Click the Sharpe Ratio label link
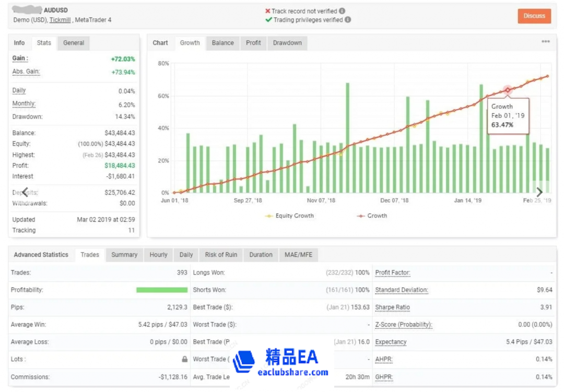 tap(392, 307)
